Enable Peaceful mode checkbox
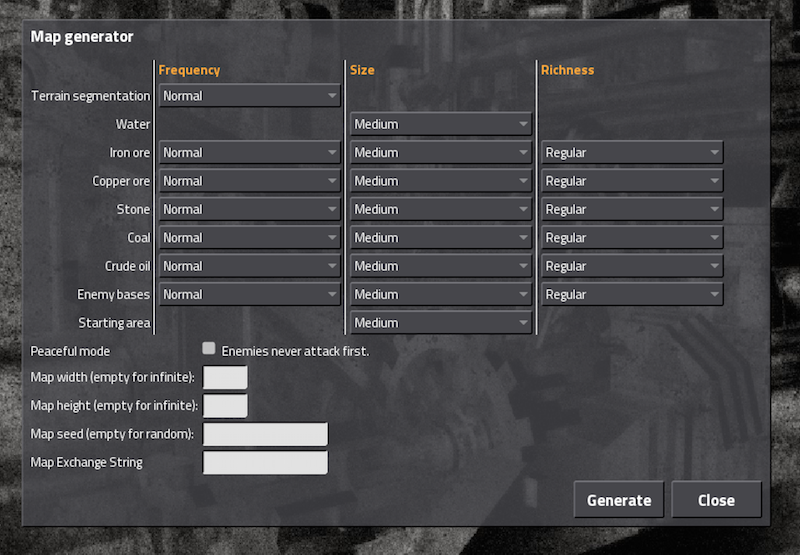800x555 pixels. [x=209, y=348]
